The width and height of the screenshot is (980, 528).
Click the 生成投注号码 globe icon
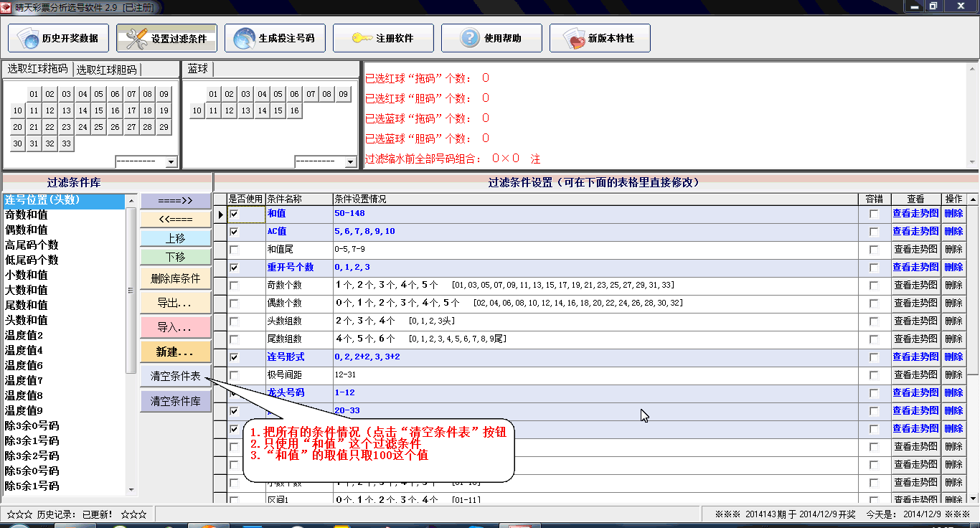[245, 39]
